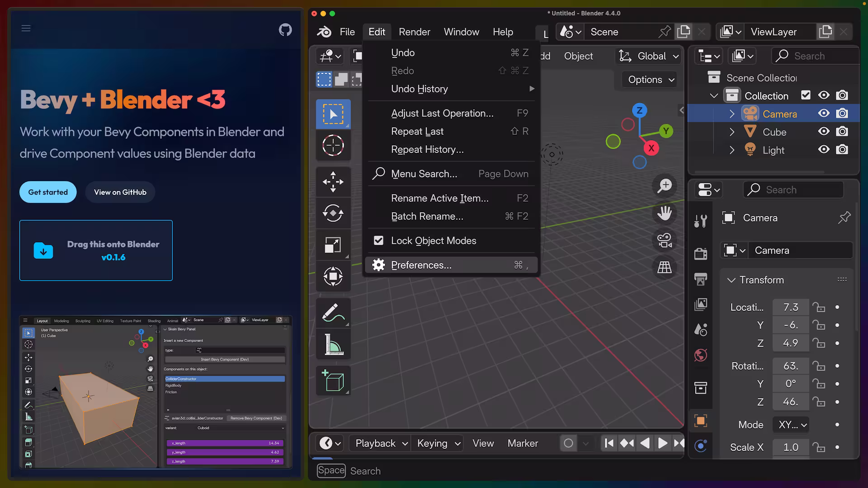Collapse the Collection tree in outliner
The height and width of the screenshot is (488, 868).
tap(714, 96)
